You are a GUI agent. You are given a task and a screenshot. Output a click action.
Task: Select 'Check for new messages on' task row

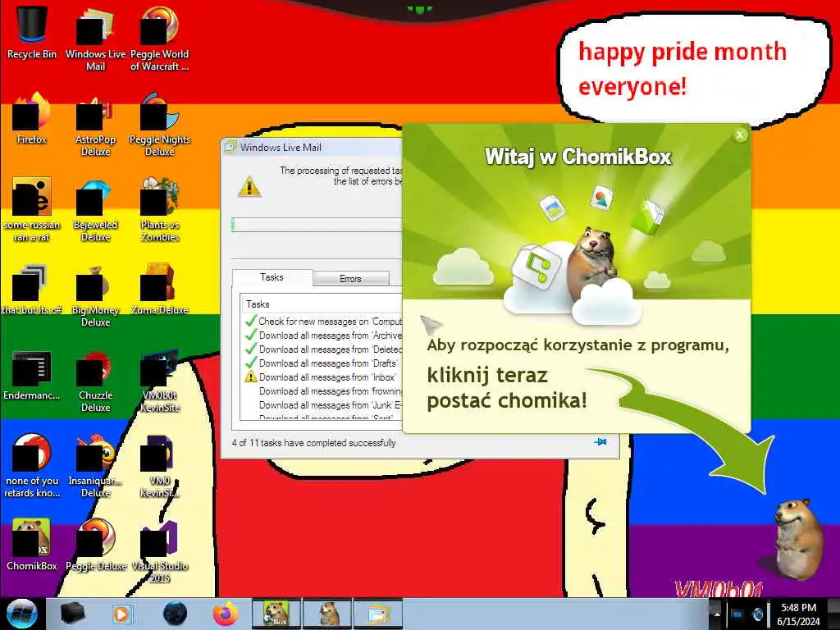(323, 322)
